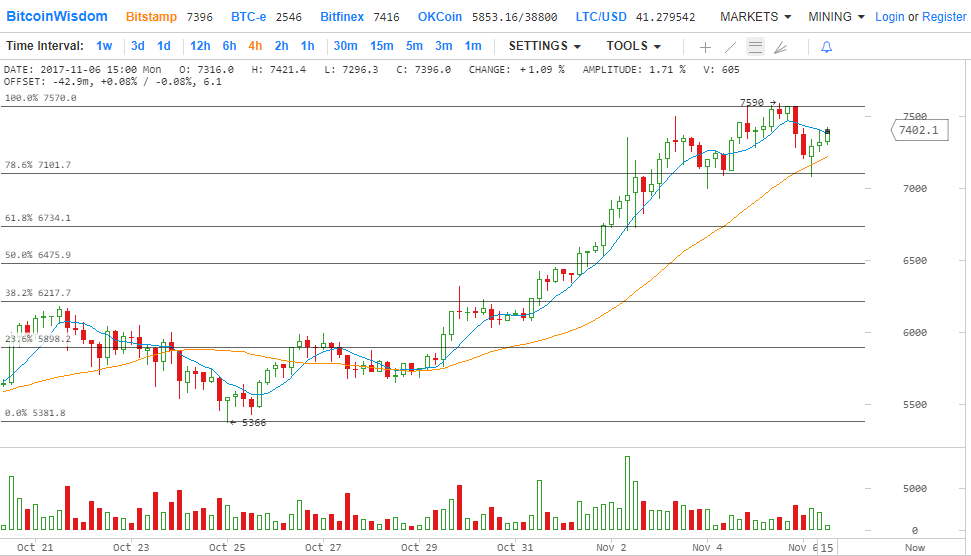Select the trend line drawing tool
Screen dimensions: 971x556
(x=730, y=47)
